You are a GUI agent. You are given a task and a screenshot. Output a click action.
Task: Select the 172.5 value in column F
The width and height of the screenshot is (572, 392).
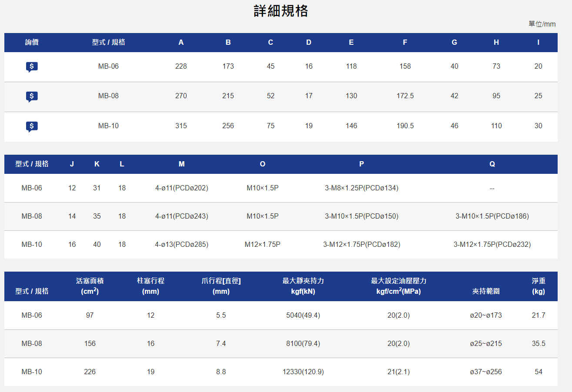tap(405, 96)
